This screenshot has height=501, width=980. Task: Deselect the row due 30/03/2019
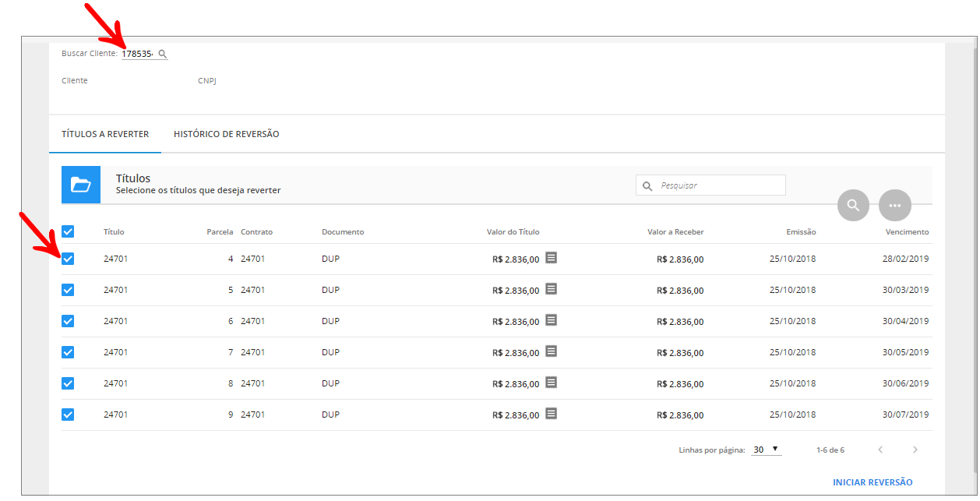pyautogui.click(x=68, y=290)
